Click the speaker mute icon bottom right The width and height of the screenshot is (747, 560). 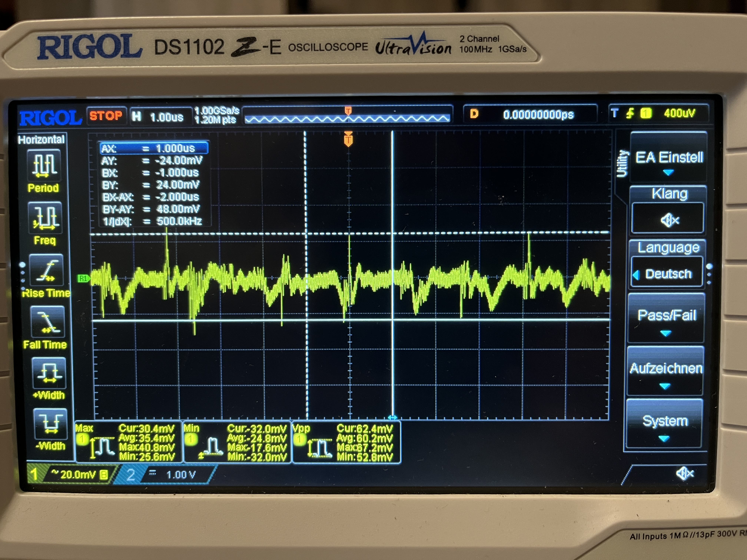pos(685,474)
